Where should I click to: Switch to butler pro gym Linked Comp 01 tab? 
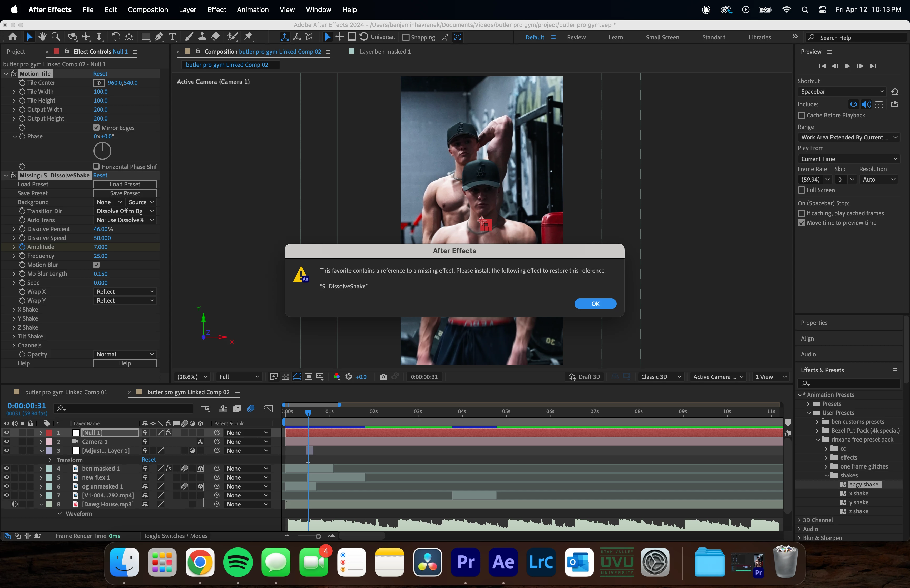coord(66,392)
